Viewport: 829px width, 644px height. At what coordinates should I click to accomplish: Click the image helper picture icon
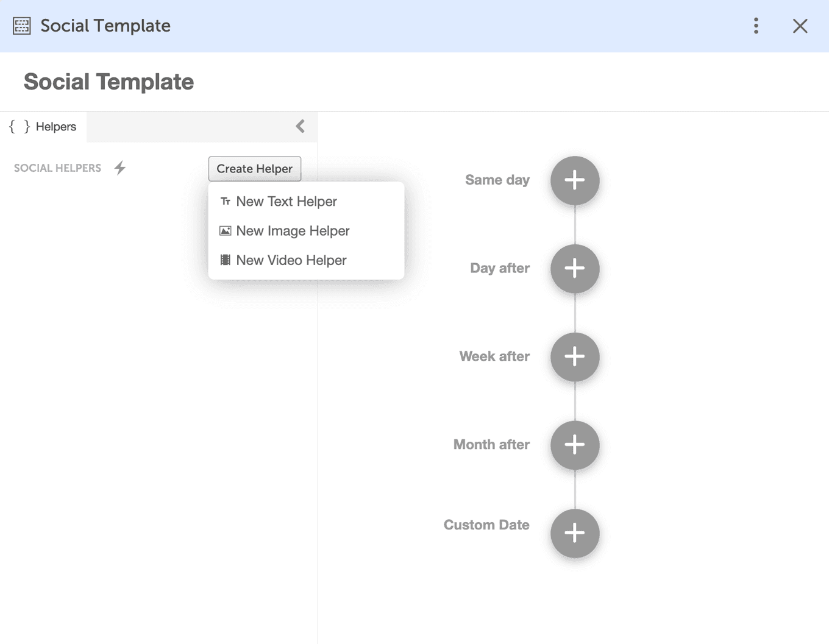(x=225, y=230)
